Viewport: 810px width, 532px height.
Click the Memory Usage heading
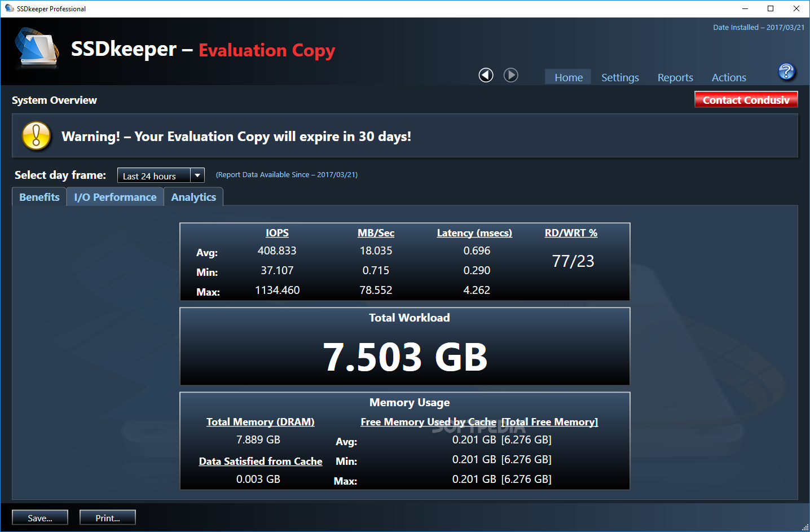click(410, 402)
